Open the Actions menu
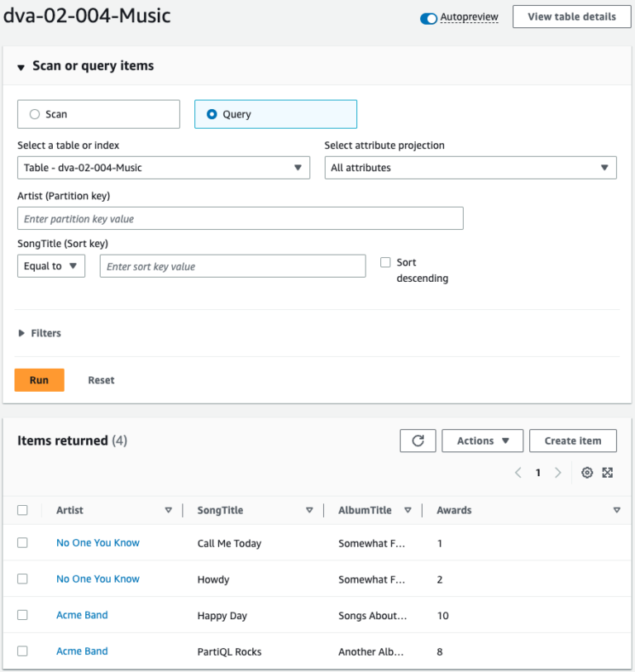Screen dimensions: 635x672 (x=482, y=441)
